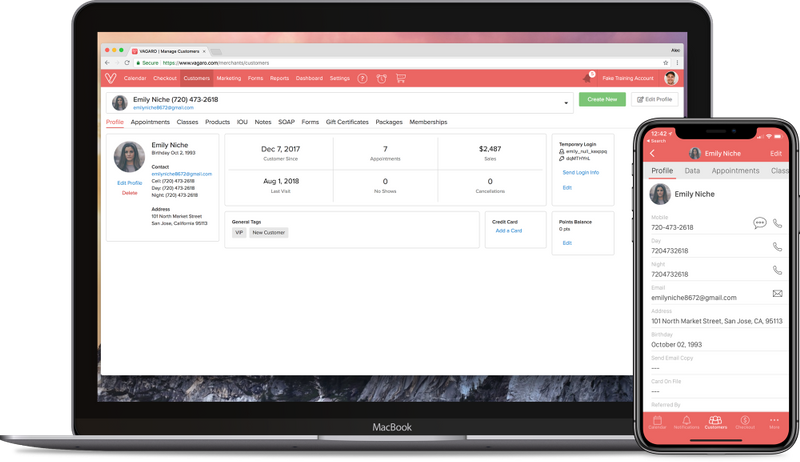The image size is (800, 462).
Task: Close the Vagaro Manage Customers browser tab
Action: (x=204, y=52)
